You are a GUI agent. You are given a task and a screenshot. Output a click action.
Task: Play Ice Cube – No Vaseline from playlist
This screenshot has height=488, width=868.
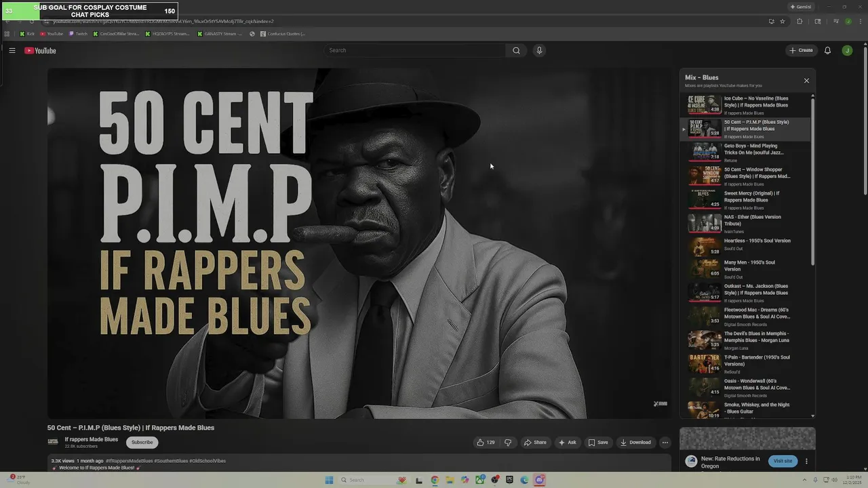click(x=745, y=105)
